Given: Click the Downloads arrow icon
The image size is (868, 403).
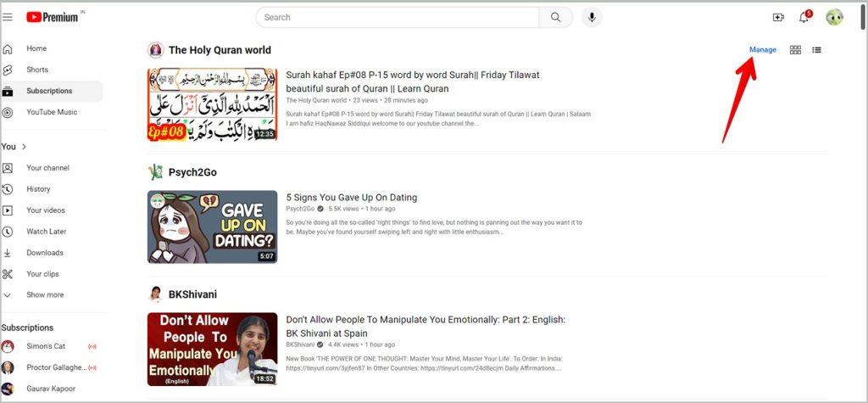Looking at the screenshot, I should (x=8, y=253).
